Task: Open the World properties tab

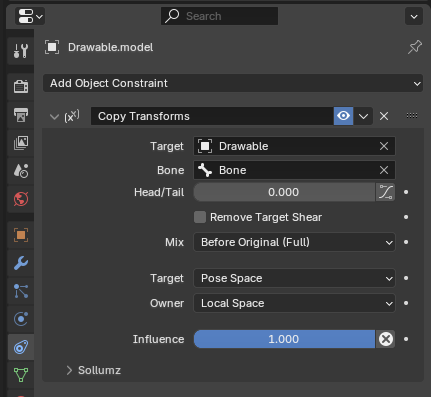Action: tap(21, 199)
